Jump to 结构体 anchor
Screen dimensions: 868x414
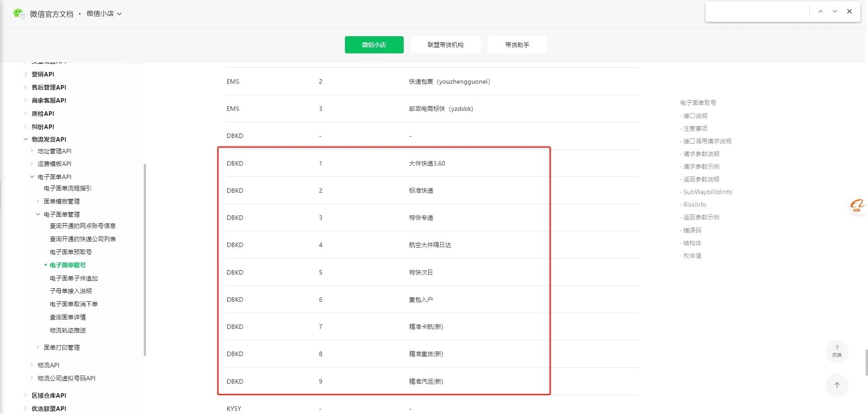click(x=692, y=243)
